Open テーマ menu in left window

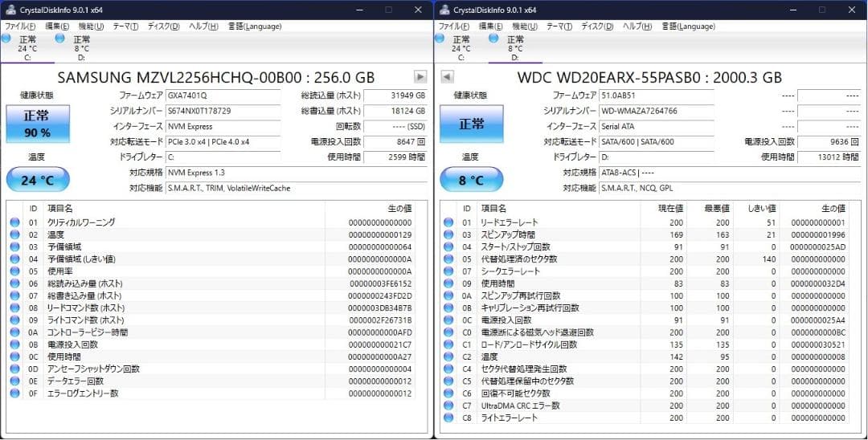pos(125,26)
